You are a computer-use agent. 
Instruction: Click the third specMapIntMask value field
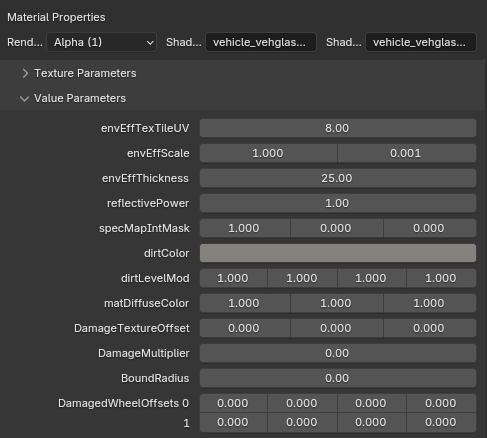coord(430,228)
